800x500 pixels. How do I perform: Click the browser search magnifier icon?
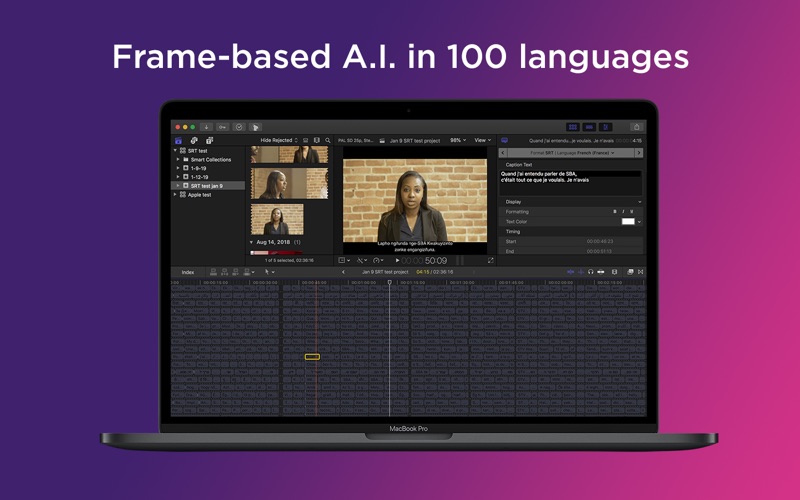pyautogui.click(x=327, y=141)
